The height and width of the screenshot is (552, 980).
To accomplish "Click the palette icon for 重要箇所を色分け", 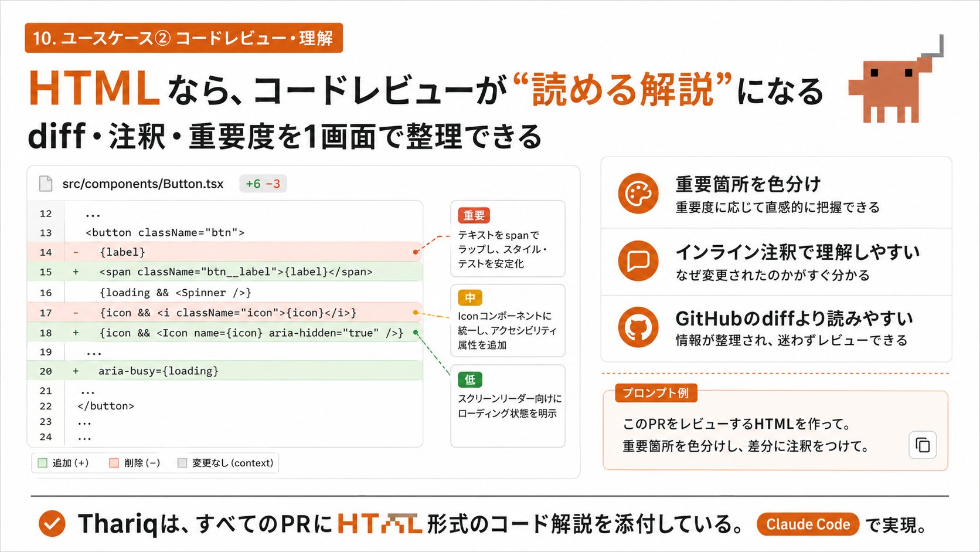I will coord(638,194).
